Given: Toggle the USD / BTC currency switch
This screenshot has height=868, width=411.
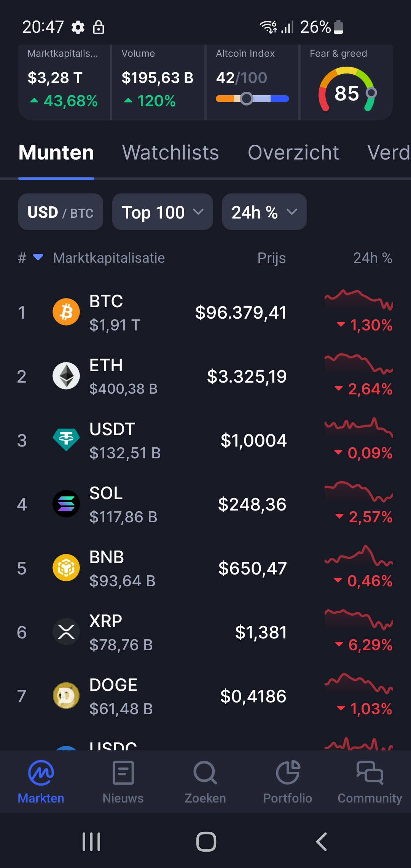Looking at the screenshot, I should [61, 212].
